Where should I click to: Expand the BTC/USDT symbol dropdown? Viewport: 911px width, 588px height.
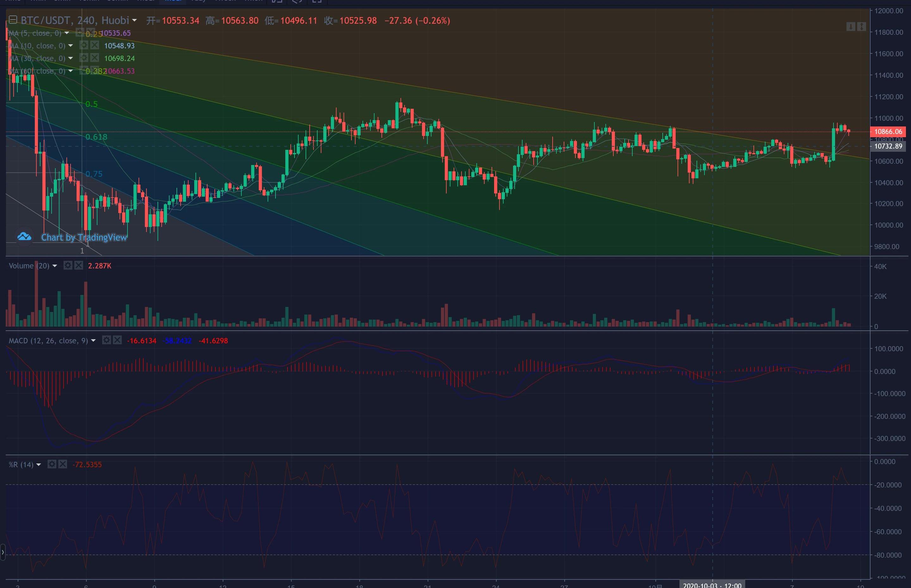pos(134,20)
